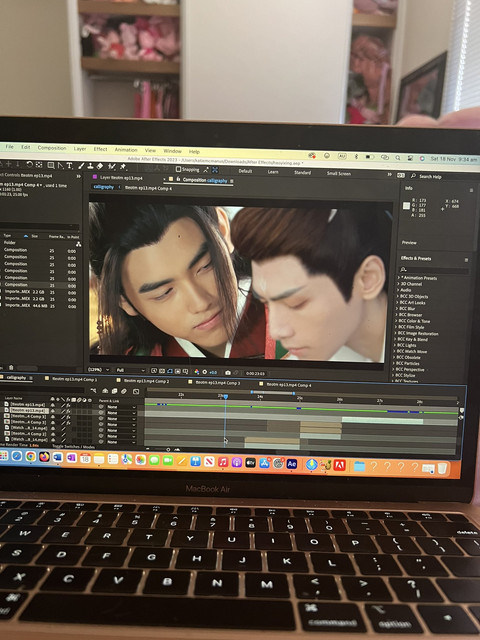Click the color swatch in the Info panel
This screenshot has width=480, height=640.
pos(406,206)
